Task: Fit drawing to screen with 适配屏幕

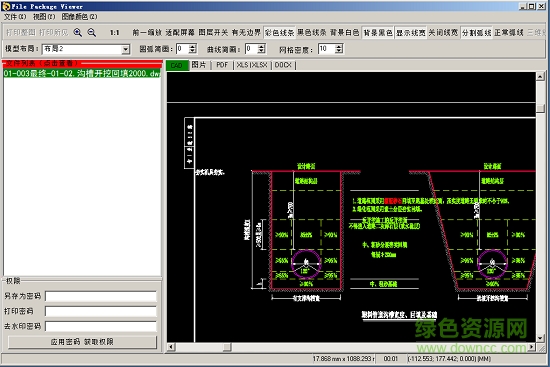Action: [180, 33]
